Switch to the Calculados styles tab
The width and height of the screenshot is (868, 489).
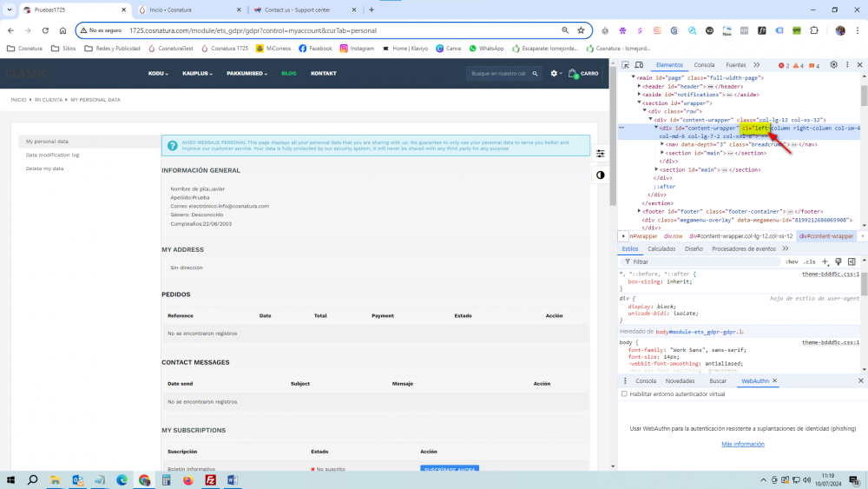(661, 248)
